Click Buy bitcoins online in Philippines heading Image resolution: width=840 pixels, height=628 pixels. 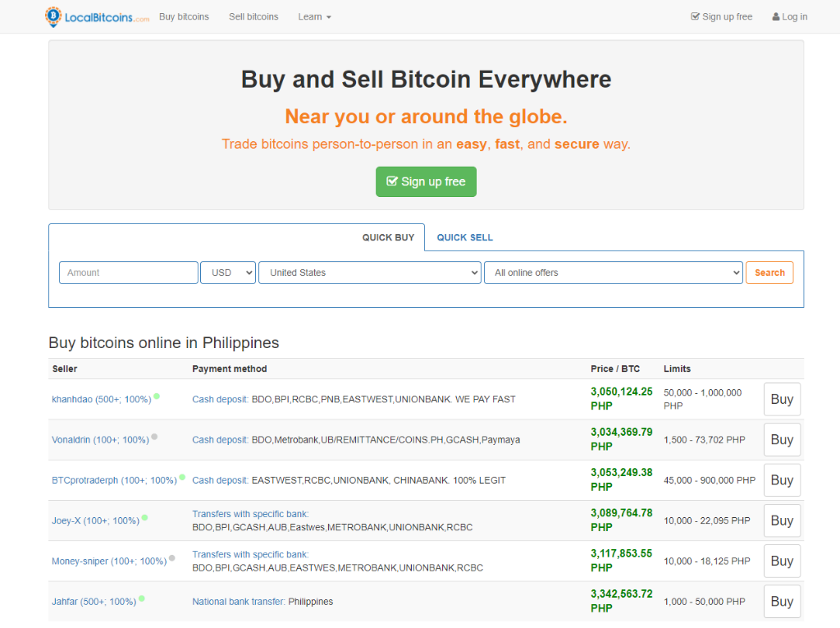pyautogui.click(x=164, y=342)
